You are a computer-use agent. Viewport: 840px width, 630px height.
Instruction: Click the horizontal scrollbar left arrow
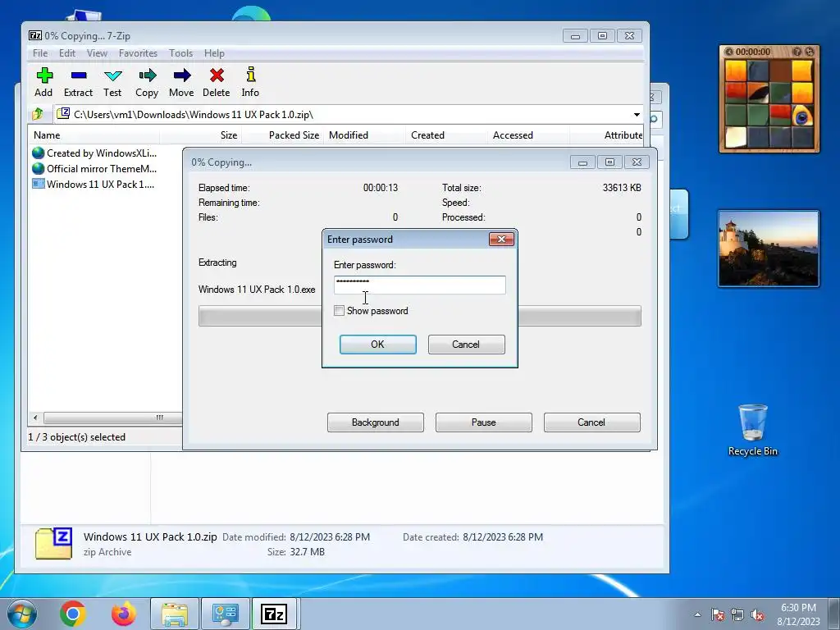tap(35, 418)
